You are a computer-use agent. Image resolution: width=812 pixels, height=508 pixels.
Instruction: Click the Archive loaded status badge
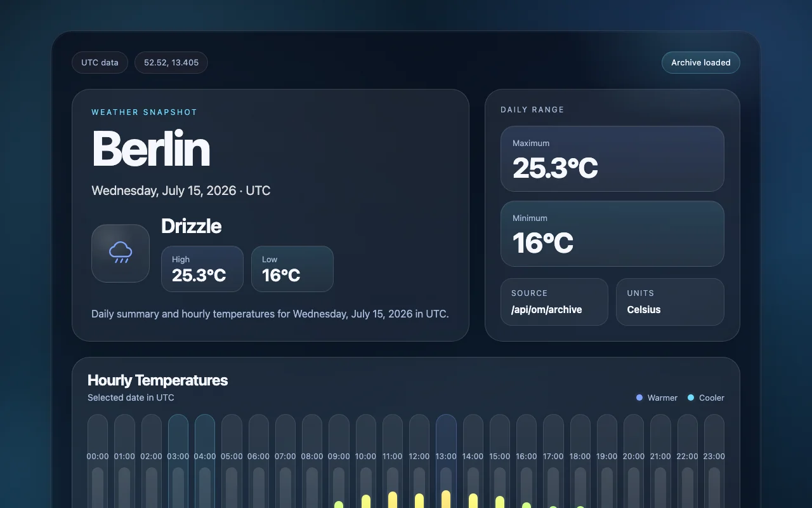[x=701, y=62]
